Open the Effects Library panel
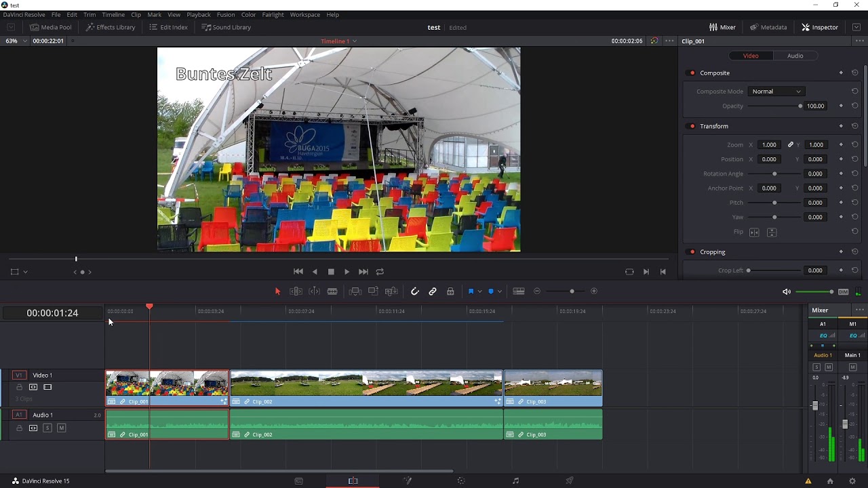Viewport: 868px width, 488px height. coord(111,27)
